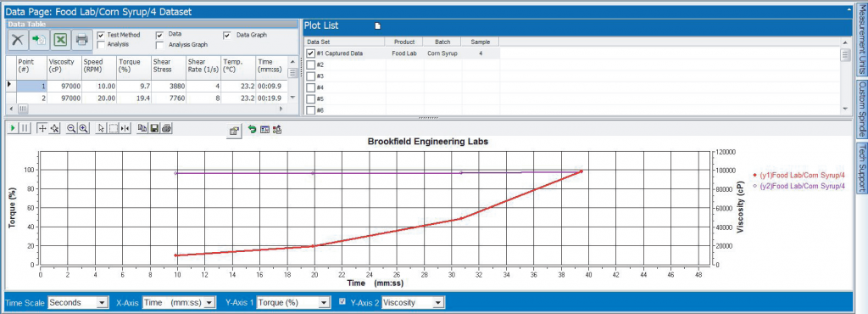868x314 pixels.
Task: Click (y1)Food Lab/Corn Syrup/4 legend entry
Action: point(799,175)
